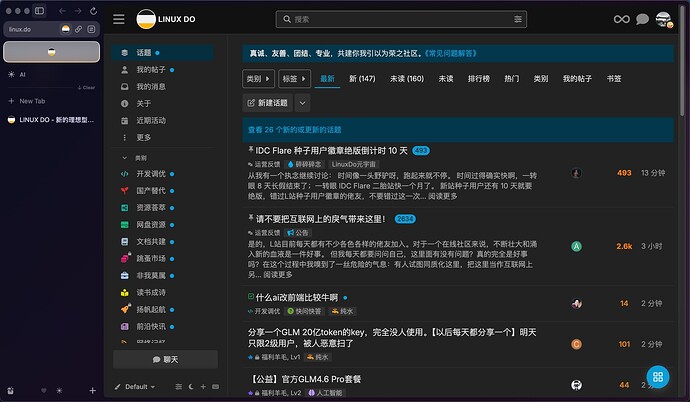Open the 关于 about page in sidebar
Image resolution: width=690 pixels, height=402 pixels.
tap(163, 103)
